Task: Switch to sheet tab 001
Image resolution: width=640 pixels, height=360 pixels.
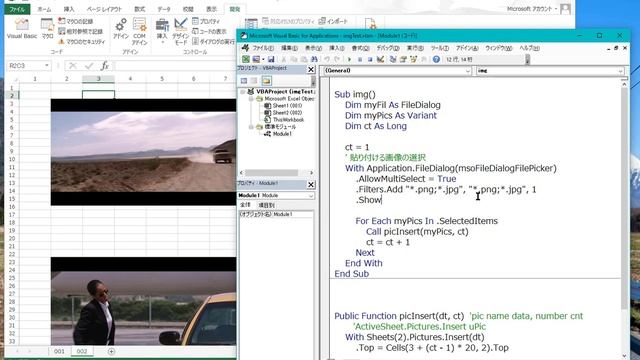Action: tap(59, 351)
